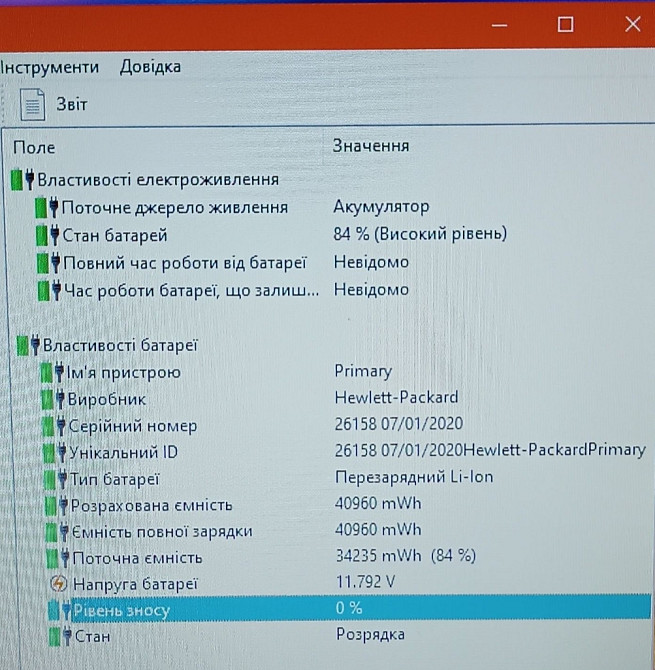Select the Виробник row

click(x=107, y=400)
